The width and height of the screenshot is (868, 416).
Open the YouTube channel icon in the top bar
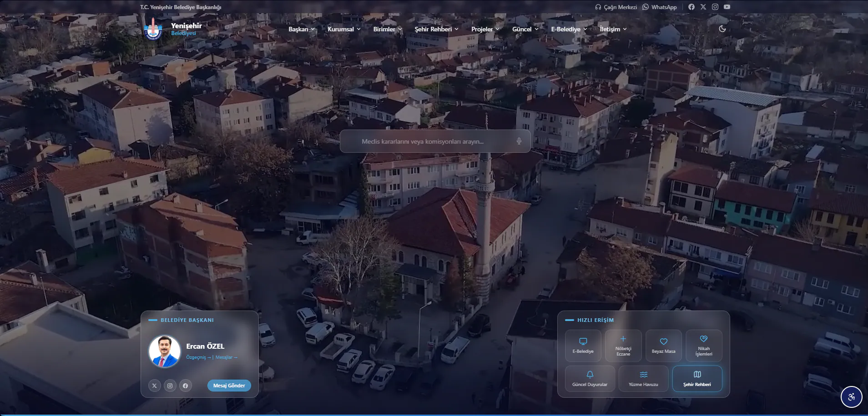pyautogui.click(x=727, y=7)
